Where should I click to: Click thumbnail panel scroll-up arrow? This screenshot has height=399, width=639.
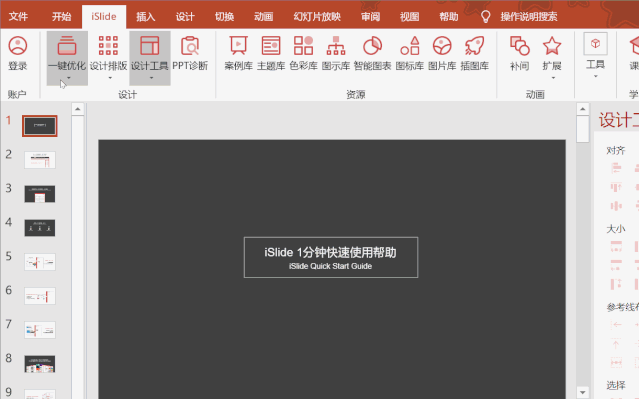click(x=77, y=109)
